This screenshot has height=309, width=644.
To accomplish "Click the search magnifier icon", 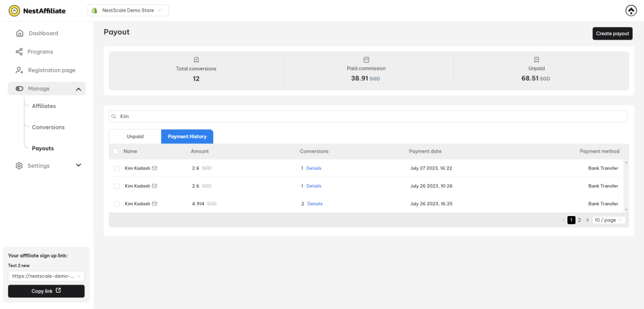I will 114,117.
